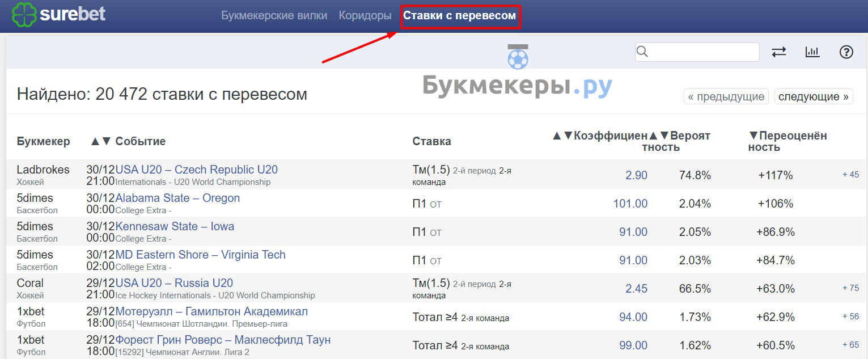Open Мотеруэлл – Гамильтон Академикал event
The width and height of the screenshot is (868, 359).
(x=211, y=311)
